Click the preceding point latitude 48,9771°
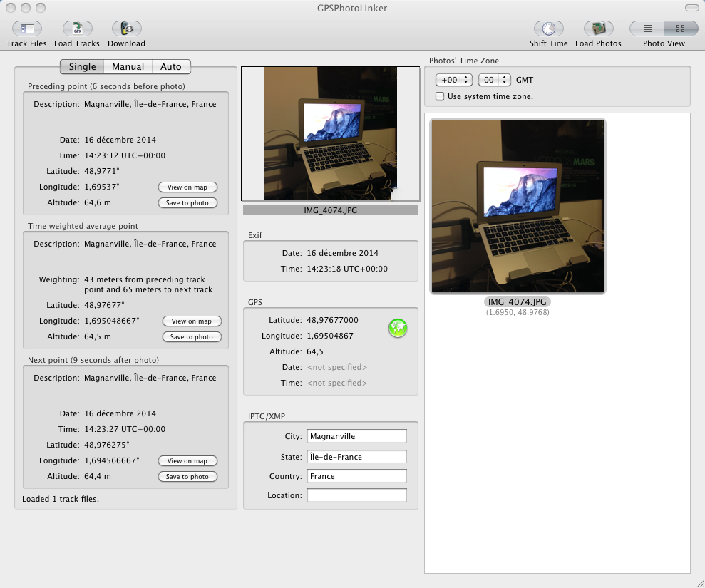This screenshot has width=705, height=588. (x=102, y=171)
